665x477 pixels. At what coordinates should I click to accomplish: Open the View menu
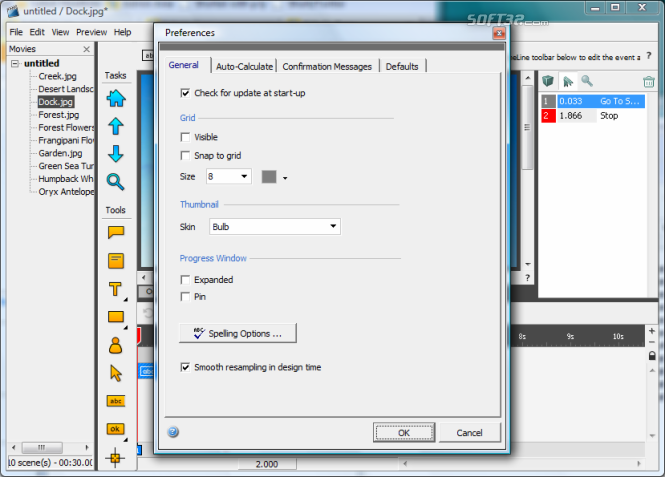click(x=60, y=32)
